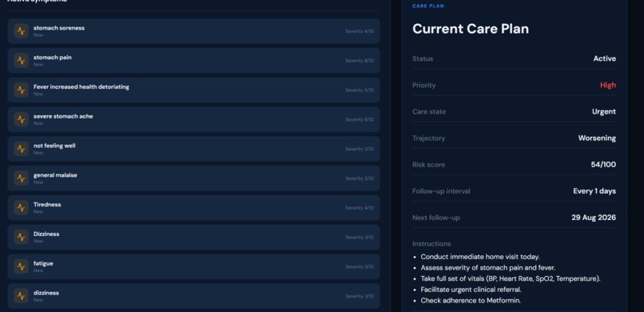Click Severity 4/10 on stomach soreness row
The image size is (644, 312).
point(360,31)
